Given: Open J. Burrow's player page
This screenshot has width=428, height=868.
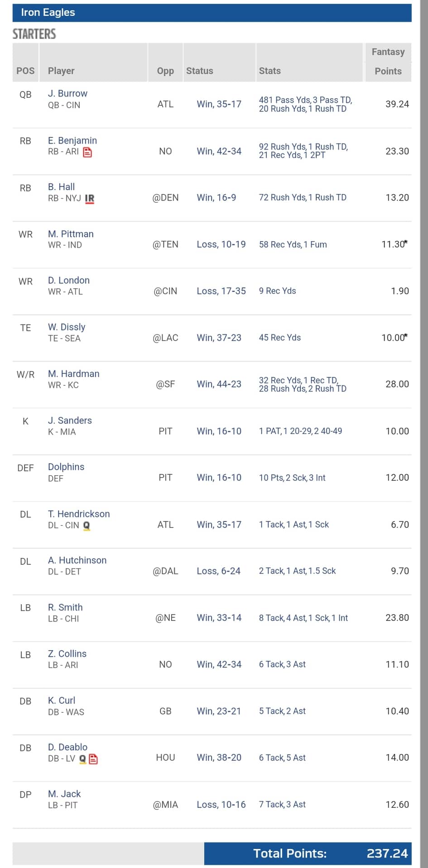Looking at the screenshot, I should [x=67, y=94].
